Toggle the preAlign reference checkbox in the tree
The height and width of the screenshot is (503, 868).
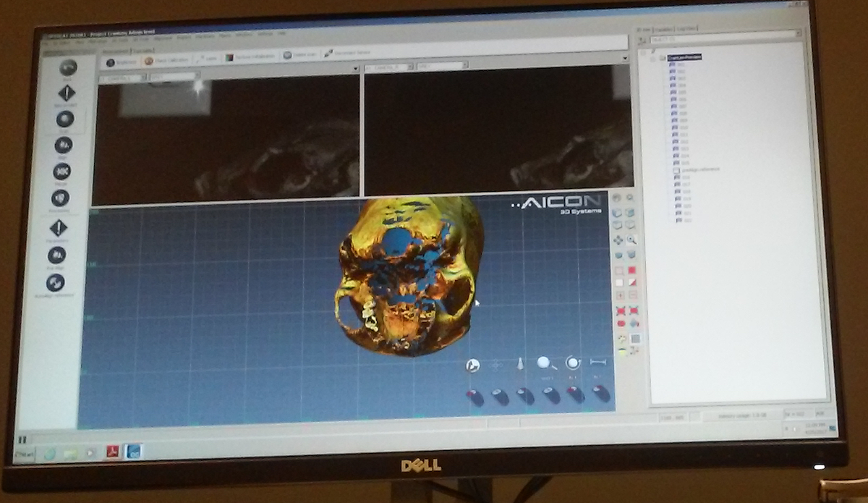[x=676, y=169]
